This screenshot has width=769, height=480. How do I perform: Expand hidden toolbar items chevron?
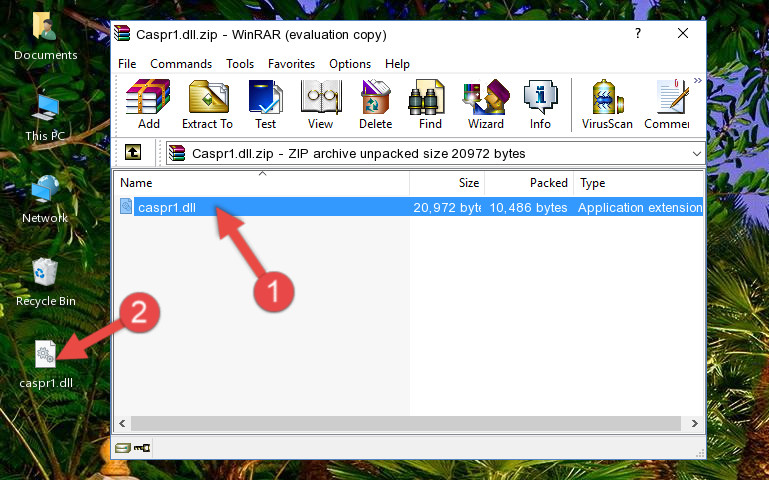tap(698, 80)
